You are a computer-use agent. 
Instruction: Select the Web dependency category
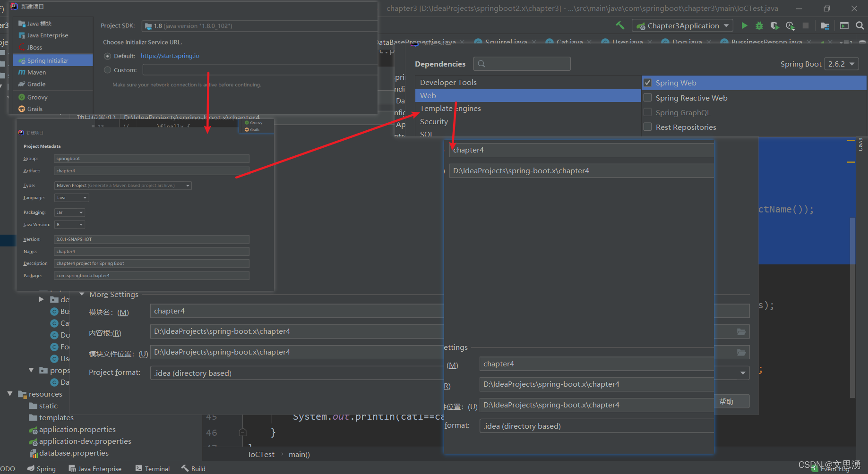pyautogui.click(x=528, y=95)
